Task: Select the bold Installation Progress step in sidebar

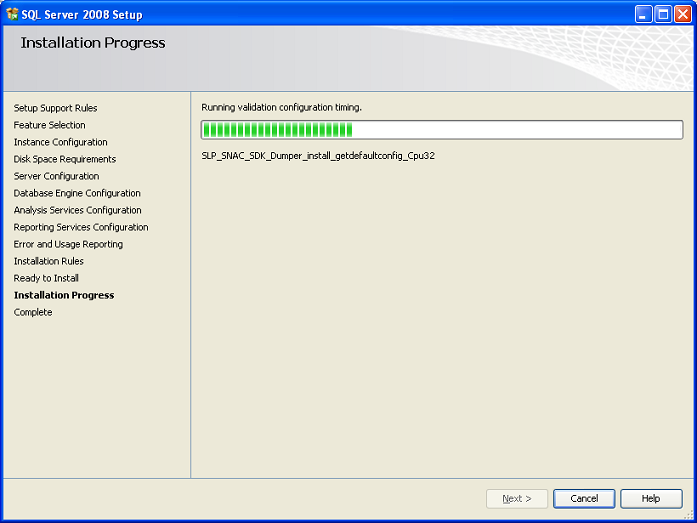Action: tap(64, 295)
